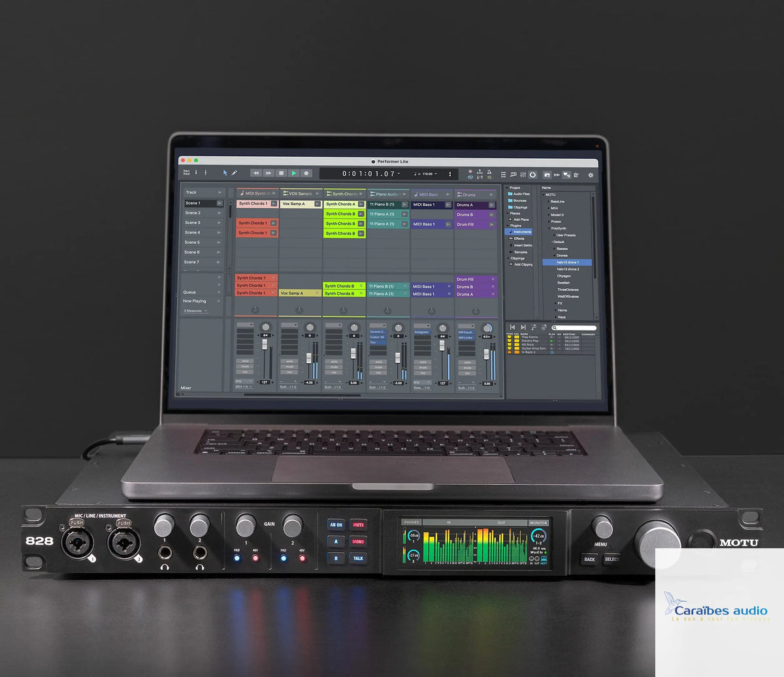Record-enable the mixer strip with MX4-1-in output
The width and height of the screenshot is (784, 677).
coord(244,372)
